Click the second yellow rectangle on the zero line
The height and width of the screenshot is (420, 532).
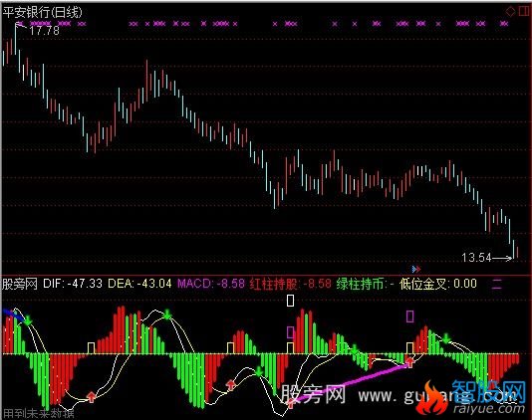tap(230, 348)
